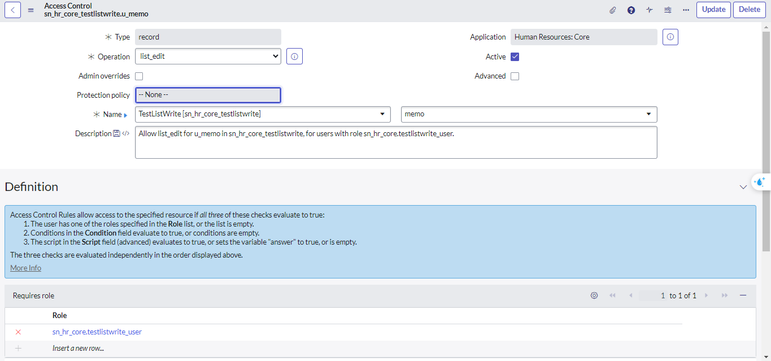Enable the Advanced checkbox

[x=515, y=76]
